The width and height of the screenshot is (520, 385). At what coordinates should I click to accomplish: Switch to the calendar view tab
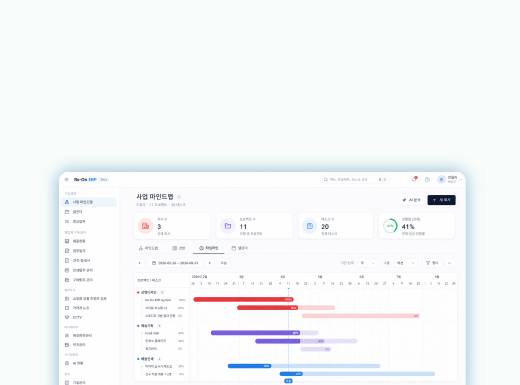coord(240,248)
